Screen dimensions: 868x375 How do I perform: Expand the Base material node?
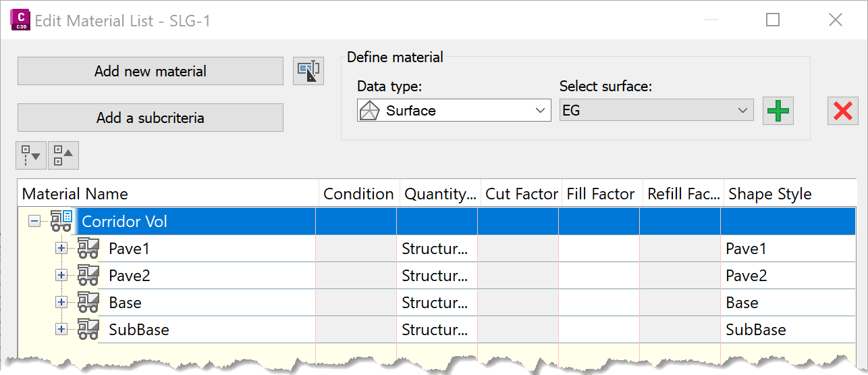coord(61,302)
